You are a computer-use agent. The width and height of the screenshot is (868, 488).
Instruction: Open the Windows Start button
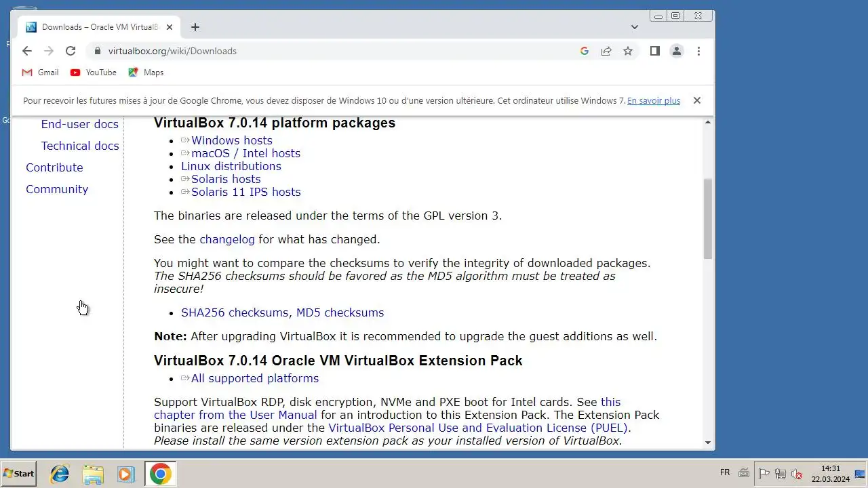18,474
